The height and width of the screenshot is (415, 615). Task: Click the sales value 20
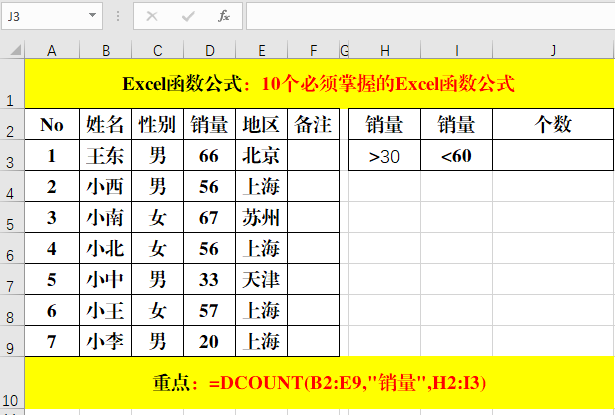tap(209, 341)
